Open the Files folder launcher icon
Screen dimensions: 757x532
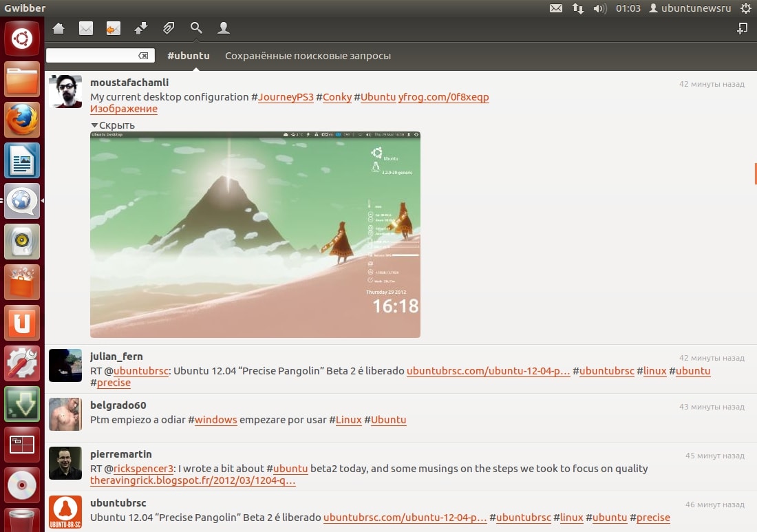[x=22, y=79]
